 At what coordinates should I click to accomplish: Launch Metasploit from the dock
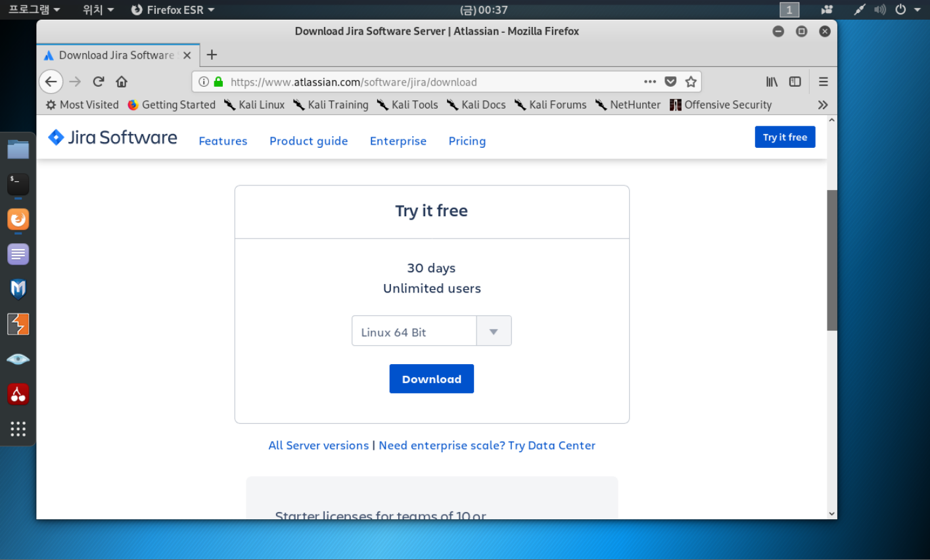[x=18, y=289]
